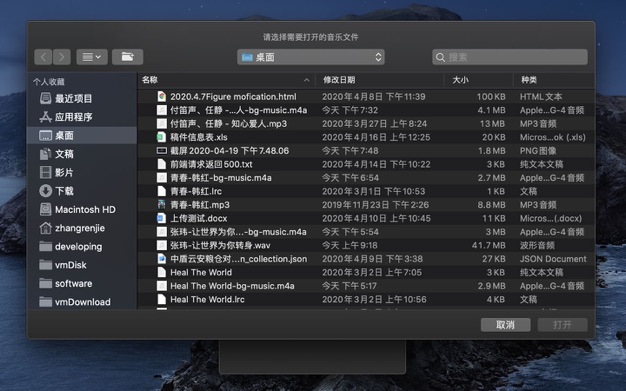626x391 pixels.
Task: Open the vmDownload folder in sidebar
Action: point(82,302)
